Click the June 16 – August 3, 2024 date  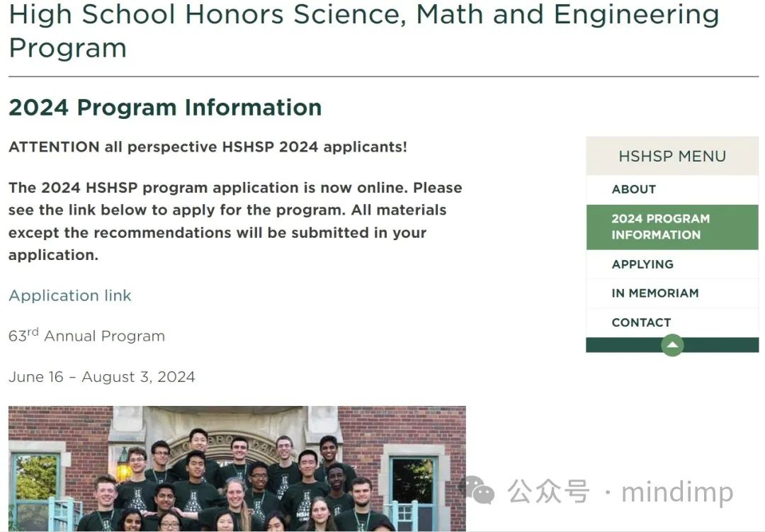click(x=101, y=377)
